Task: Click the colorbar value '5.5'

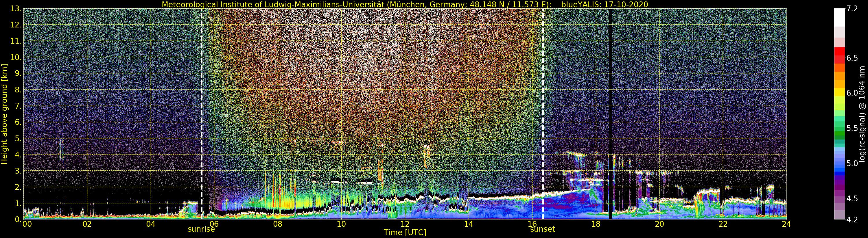Action: point(852,128)
